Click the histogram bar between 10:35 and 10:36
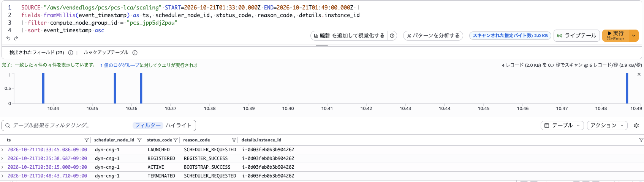This screenshot has width=644, height=182. [x=115, y=88]
